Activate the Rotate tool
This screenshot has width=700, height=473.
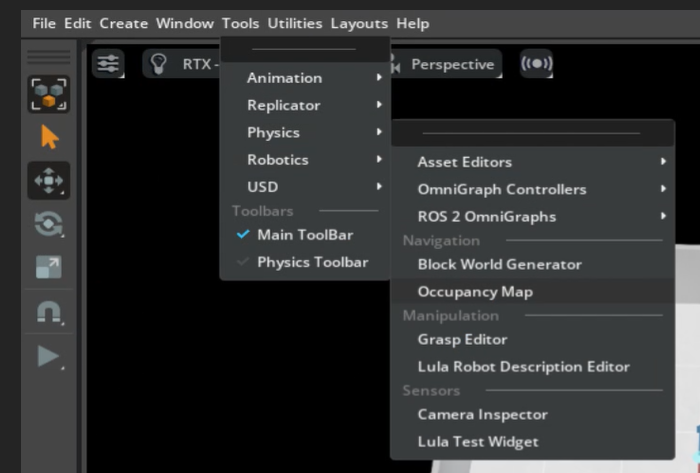(49, 224)
